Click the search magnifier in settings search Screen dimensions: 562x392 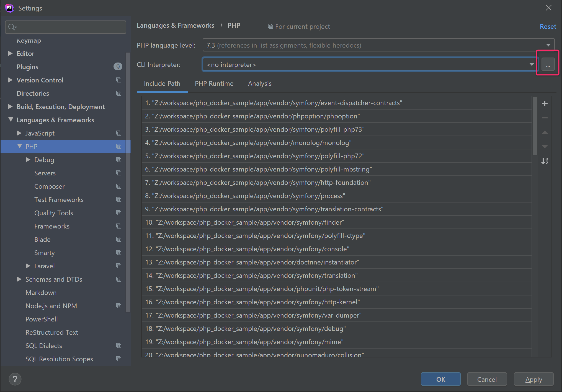(x=12, y=27)
